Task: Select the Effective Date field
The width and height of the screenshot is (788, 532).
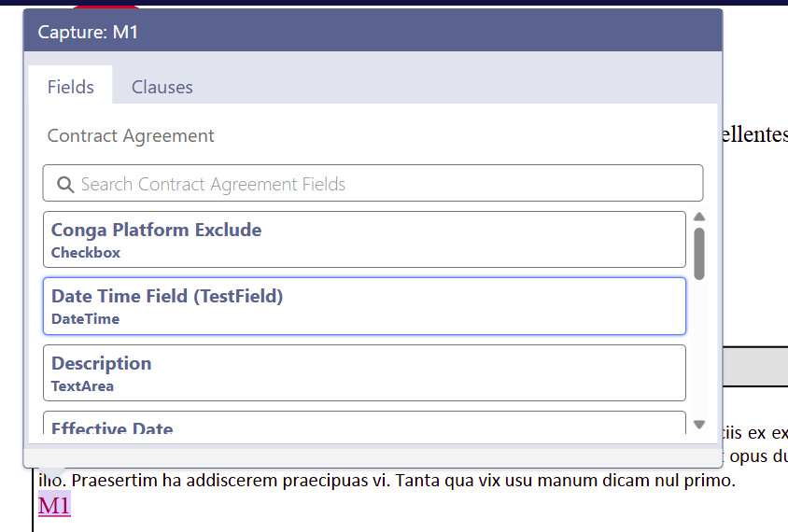Action: (x=364, y=427)
